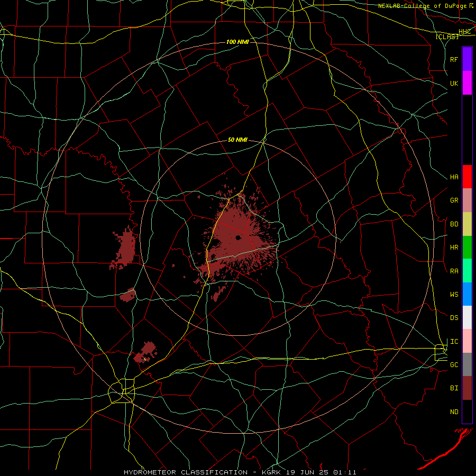Click the IC legend label

click(x=454, y=342)
